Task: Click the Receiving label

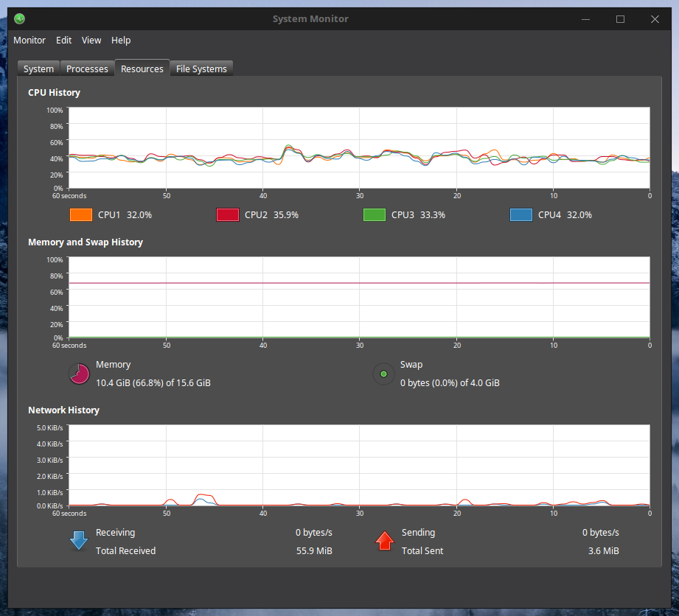Action: [x=115, y=533]
